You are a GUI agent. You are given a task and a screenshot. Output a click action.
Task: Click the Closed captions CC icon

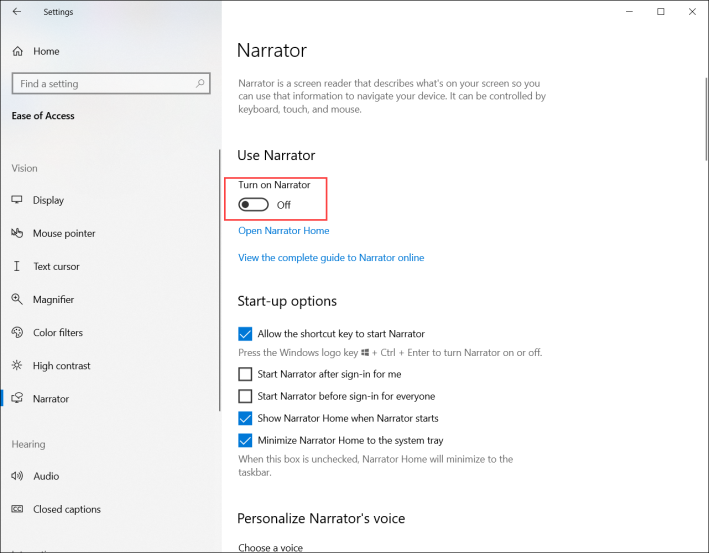coord(17,509)
